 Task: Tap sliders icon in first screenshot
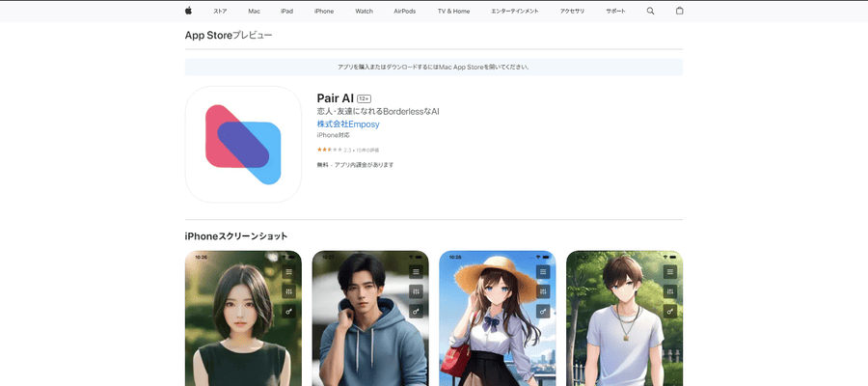tap(289, 291)
